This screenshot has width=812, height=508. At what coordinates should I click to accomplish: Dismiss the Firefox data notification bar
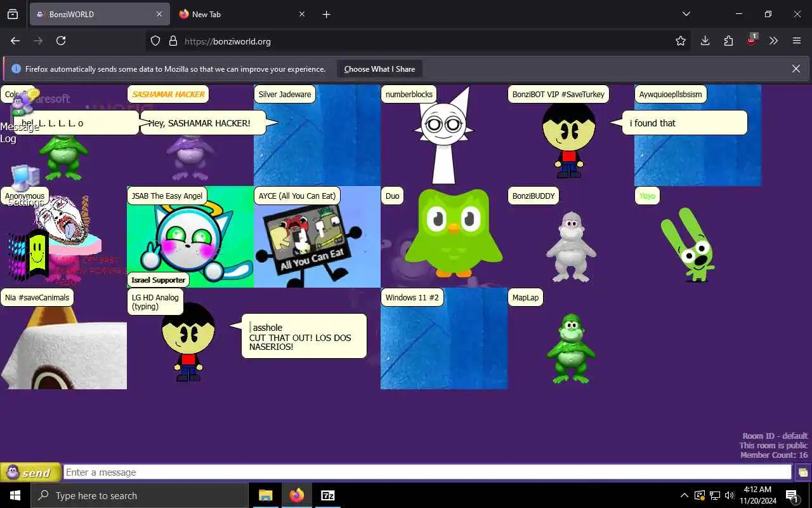click(x=796, y=69)
